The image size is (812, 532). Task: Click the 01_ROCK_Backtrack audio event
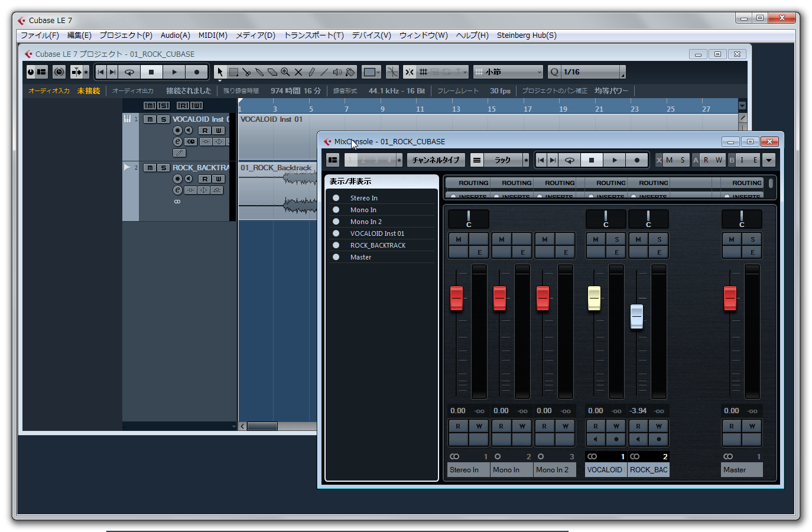[x=278, y=190]
